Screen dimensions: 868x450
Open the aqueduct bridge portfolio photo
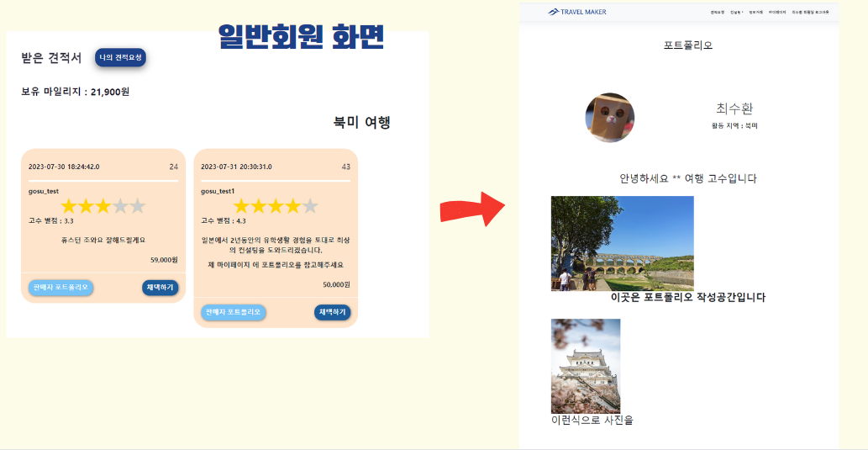(x=622, y=243)
